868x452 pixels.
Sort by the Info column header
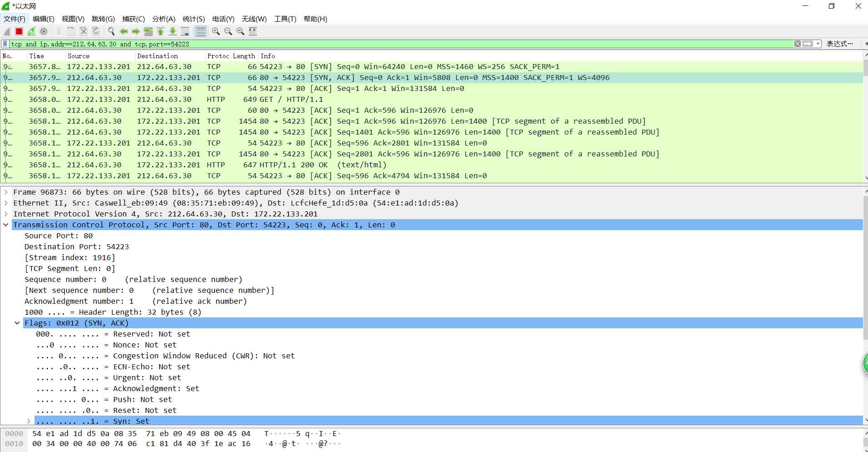point(559,56)
